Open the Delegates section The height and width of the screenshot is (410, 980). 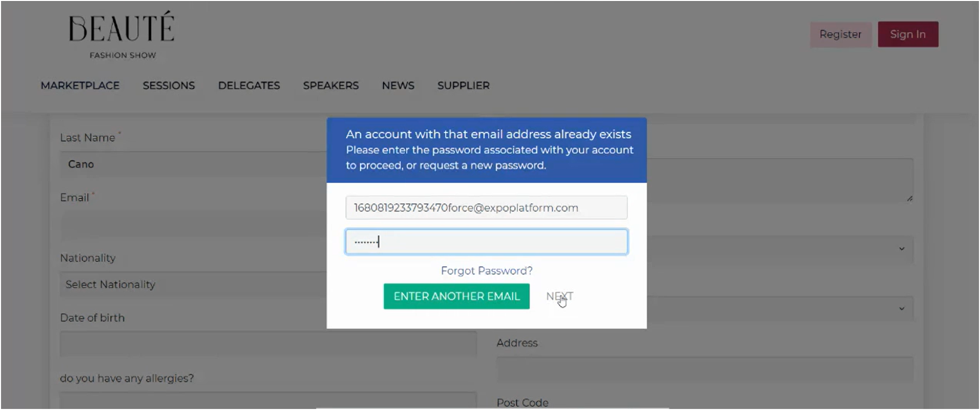[x=249, y=85]
